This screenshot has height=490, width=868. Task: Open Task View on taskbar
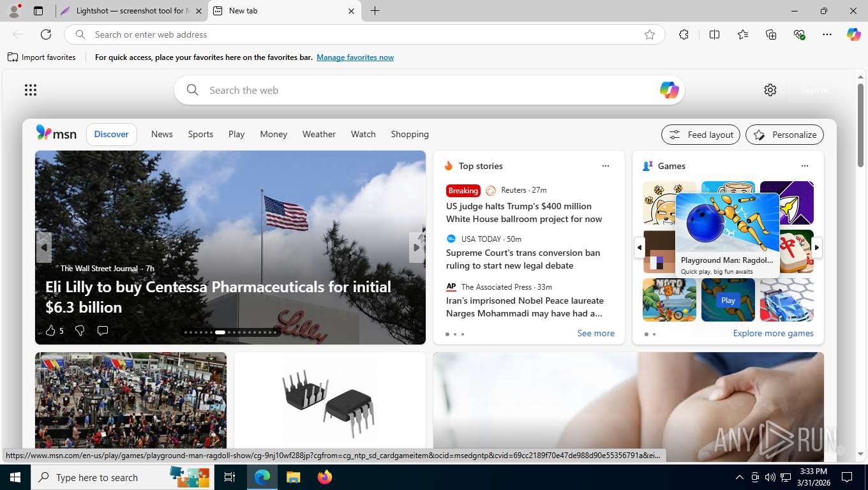pyautogui.click(x=230, y=477)
